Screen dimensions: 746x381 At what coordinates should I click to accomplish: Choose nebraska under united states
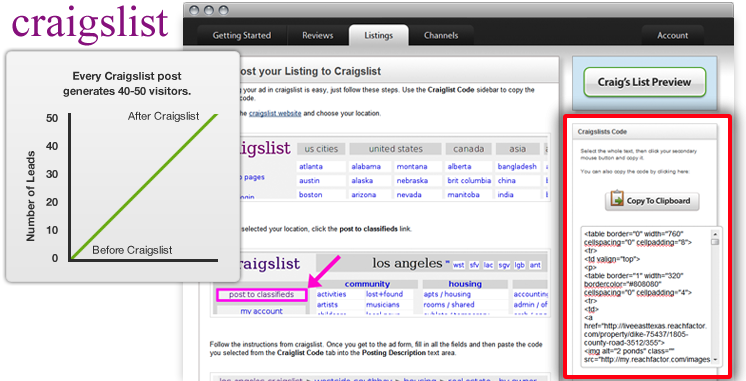click(x=412, y=181)
